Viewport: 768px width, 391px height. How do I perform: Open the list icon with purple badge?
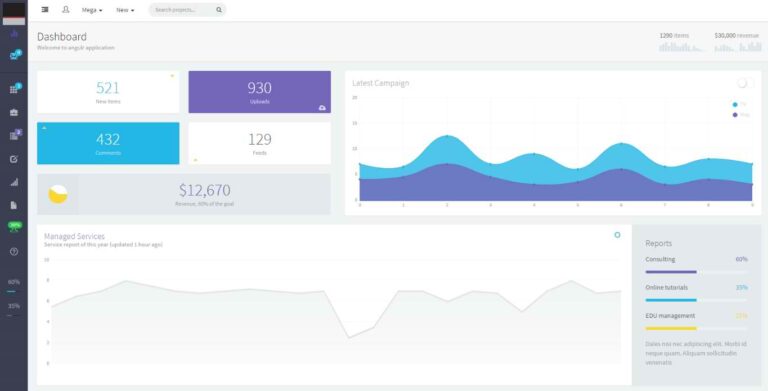[15, 135]
